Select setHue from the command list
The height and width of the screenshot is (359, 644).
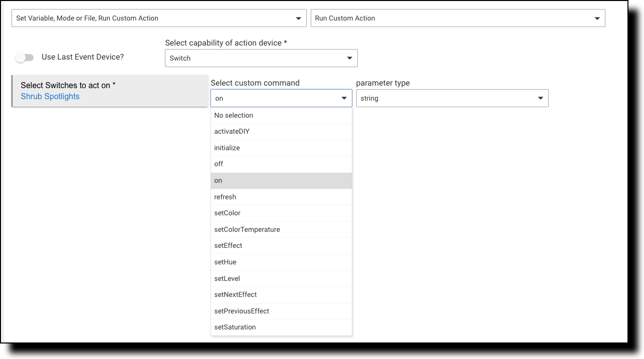coord(281,262)
